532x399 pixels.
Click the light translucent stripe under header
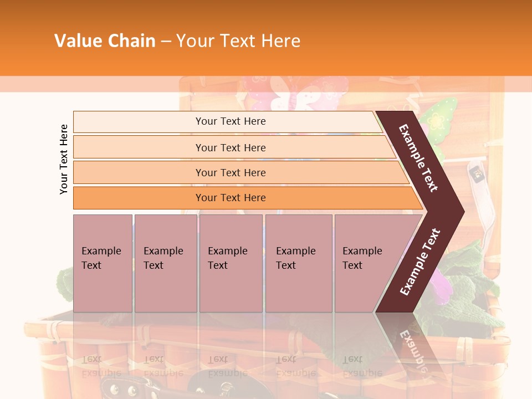coord(266,84)
